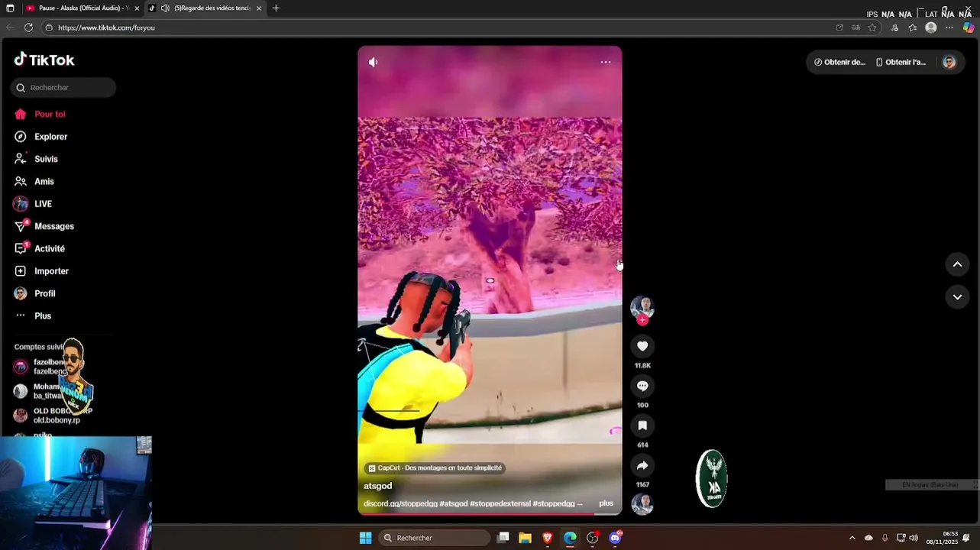Reload the page
Image resolution: width=980 pixels, height=550 pixels.
click(28, 27)
